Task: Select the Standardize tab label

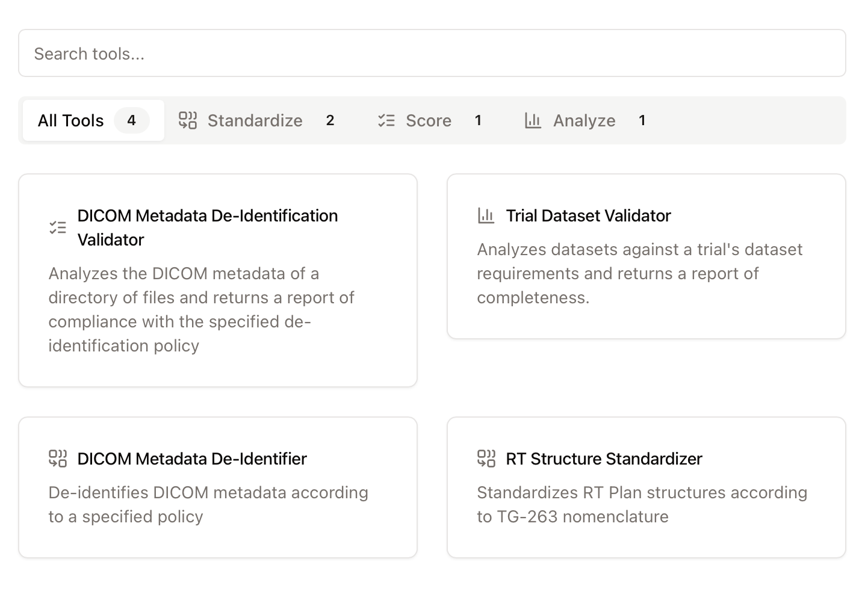Action: click(255, 120)
